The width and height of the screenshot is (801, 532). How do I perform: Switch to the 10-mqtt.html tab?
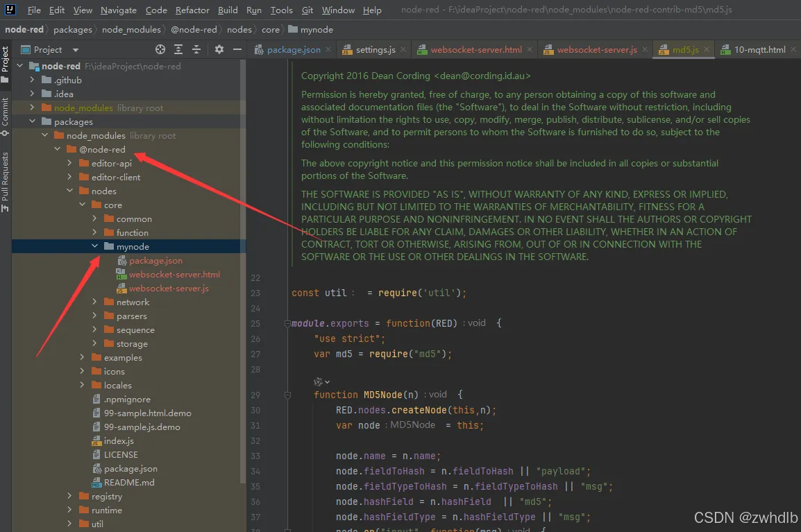[x=759, y=49]
